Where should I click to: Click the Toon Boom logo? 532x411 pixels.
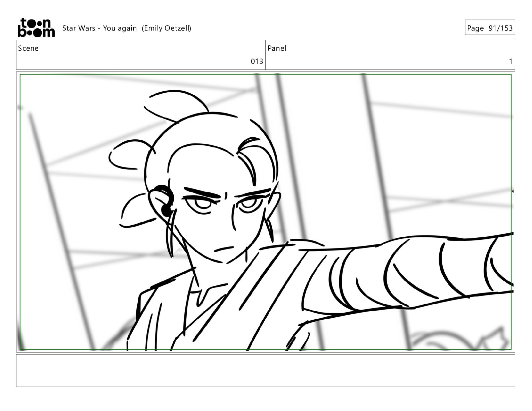(36, 27)
